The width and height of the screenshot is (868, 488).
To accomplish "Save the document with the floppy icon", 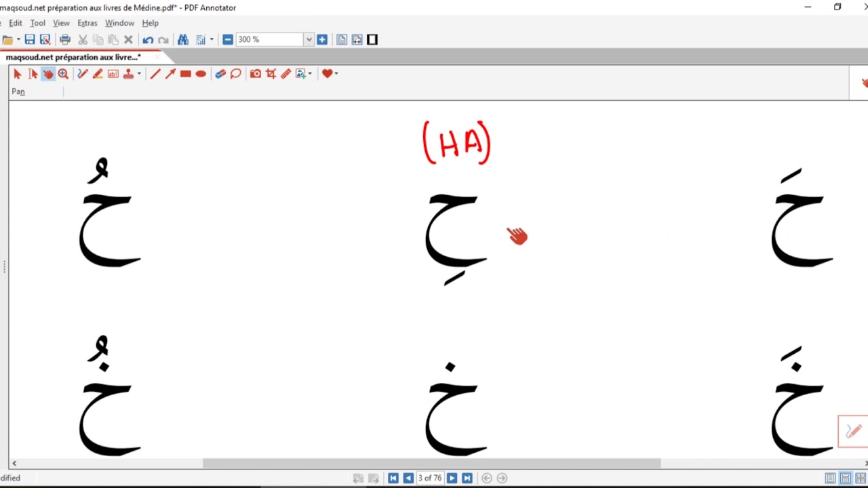I will click(x=30, y=39).
